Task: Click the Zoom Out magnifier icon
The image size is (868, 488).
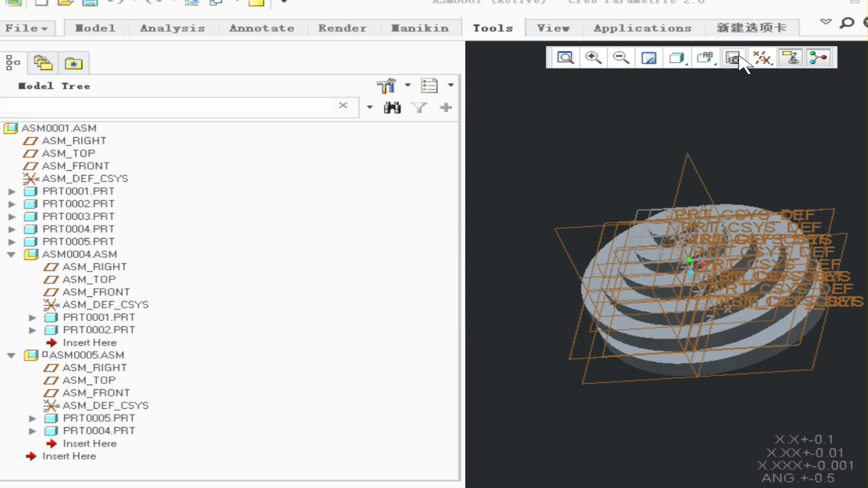Action: click(621, 58)
